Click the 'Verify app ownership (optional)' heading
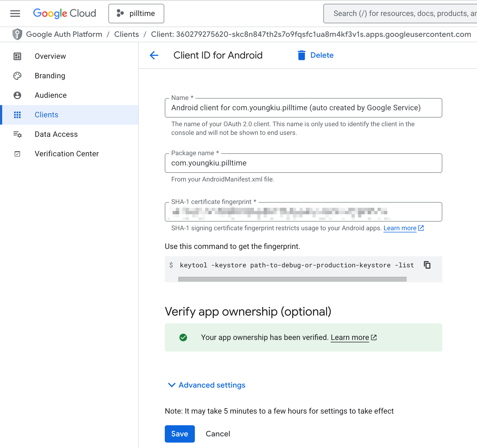 (x=248, y=312)
